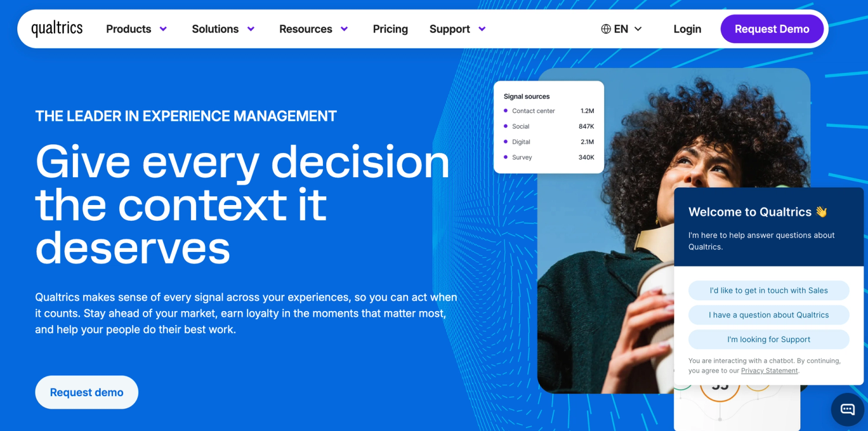Click the Request demo button in the hero
This screenshot has height=431, width=868.
pos(86,392)
